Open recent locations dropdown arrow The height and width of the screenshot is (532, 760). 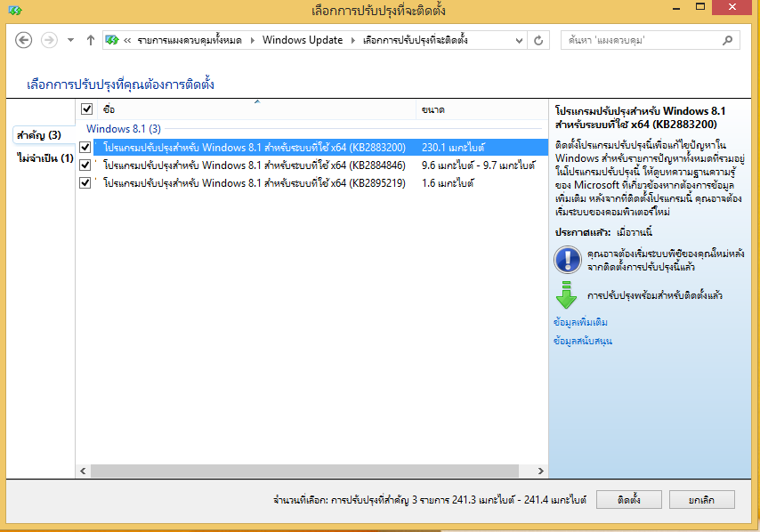point(71,40)
